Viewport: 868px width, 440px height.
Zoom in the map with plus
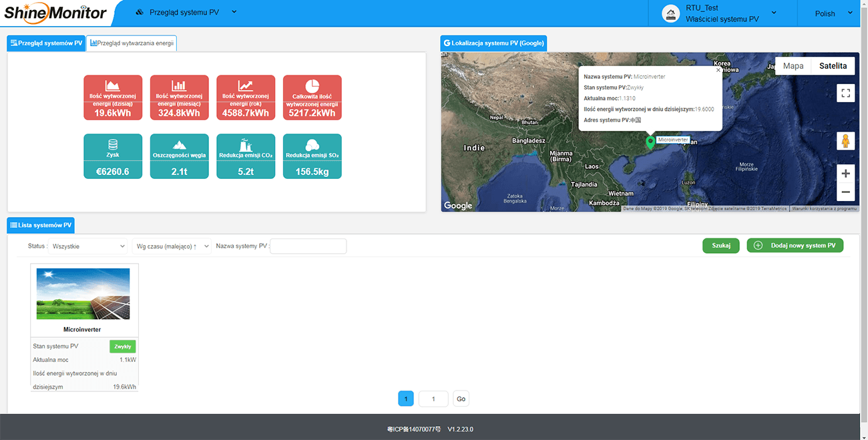coord(845,174)
